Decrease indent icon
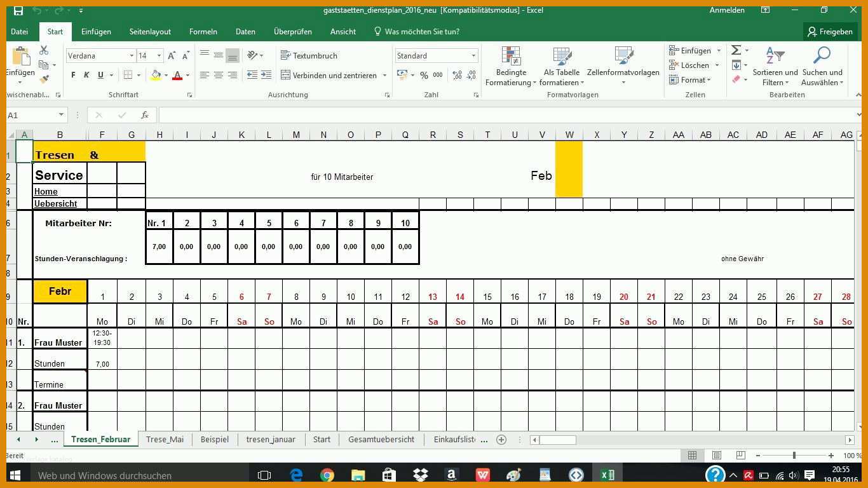Screen dimensions: 868x488 pos(252,75)
